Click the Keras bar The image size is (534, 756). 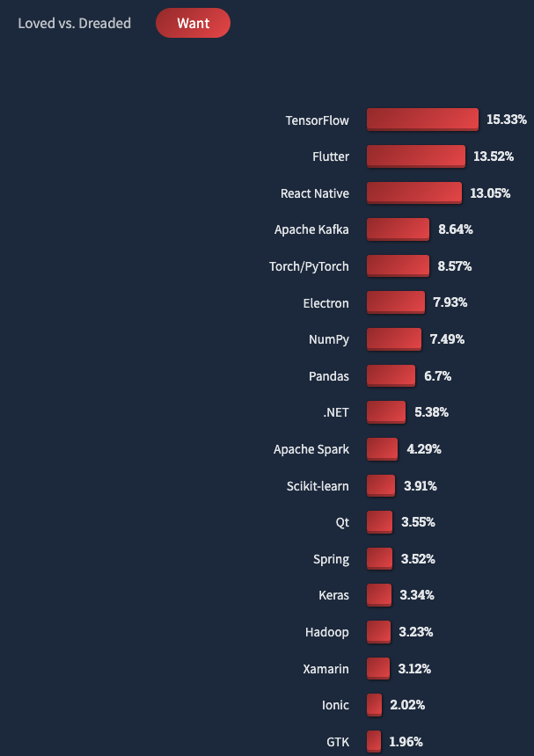pyautogui.click(x=379, y=595)
